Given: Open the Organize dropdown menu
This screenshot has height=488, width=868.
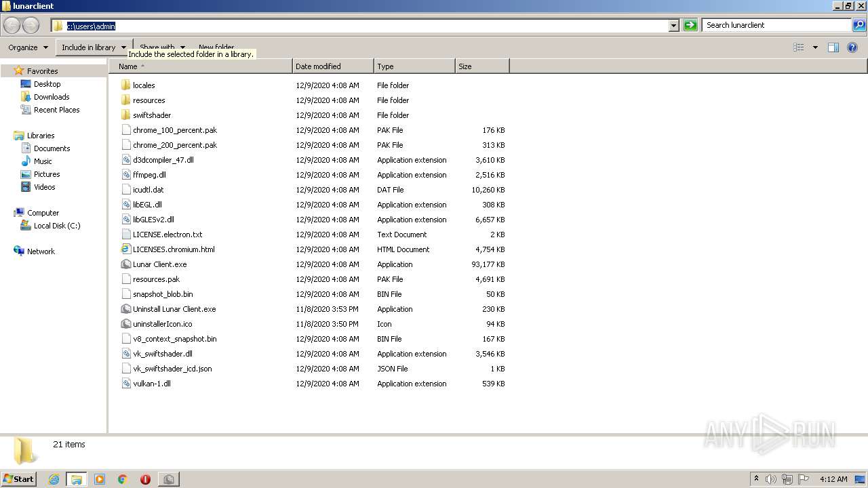Looking at the screenshot, I should click(28, 47).
